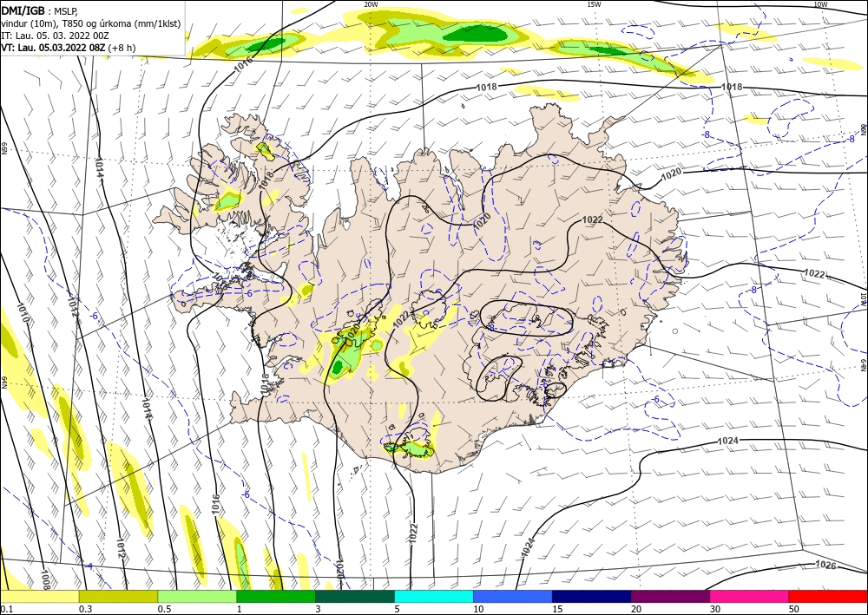The image size is (868, 615).
Task: Click the 'IT: Lau. 05. 03. 2022 00Z' line
Action: tap(55, 36)
